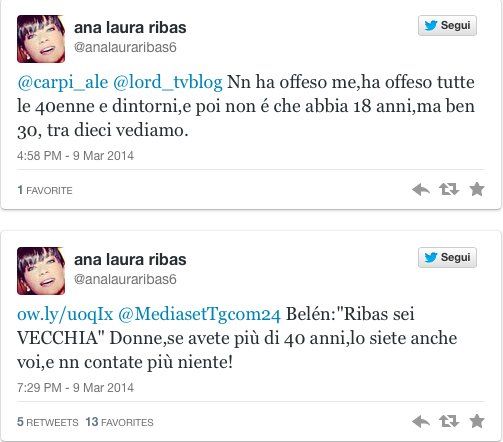View the 5 Retweets list

point(48,422)
